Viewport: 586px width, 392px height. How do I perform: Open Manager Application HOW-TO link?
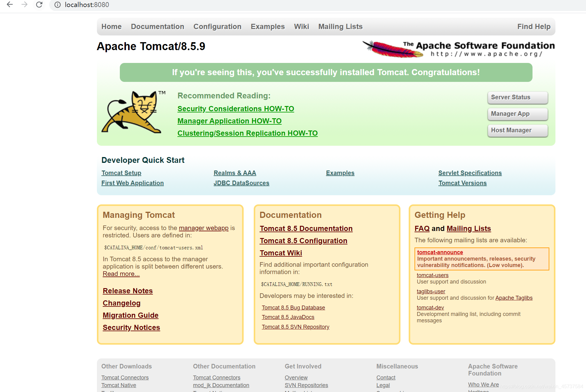pyautogui.click(x=230, y=121)
